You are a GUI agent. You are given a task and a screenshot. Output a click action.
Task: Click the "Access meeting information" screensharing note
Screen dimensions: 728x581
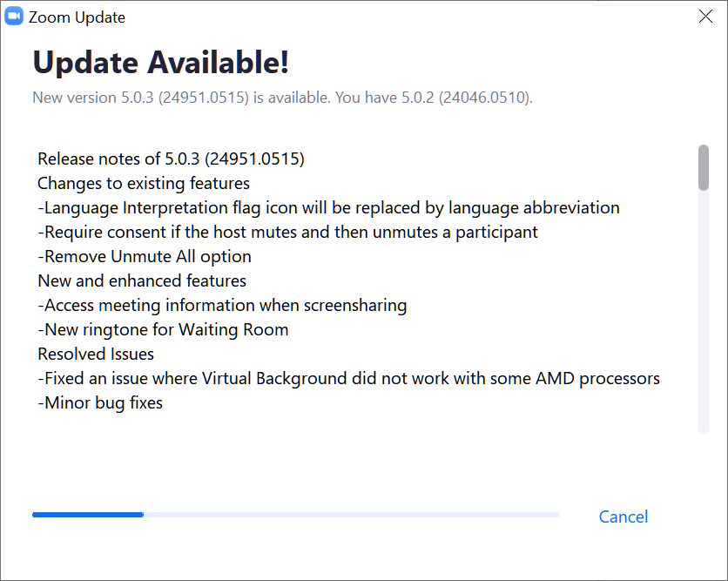point(222,305)
